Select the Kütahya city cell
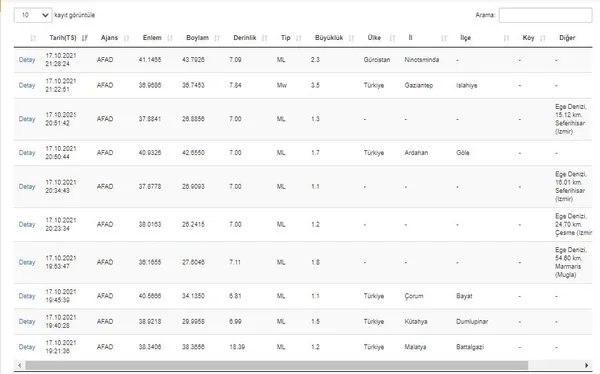 pos(416,322)
